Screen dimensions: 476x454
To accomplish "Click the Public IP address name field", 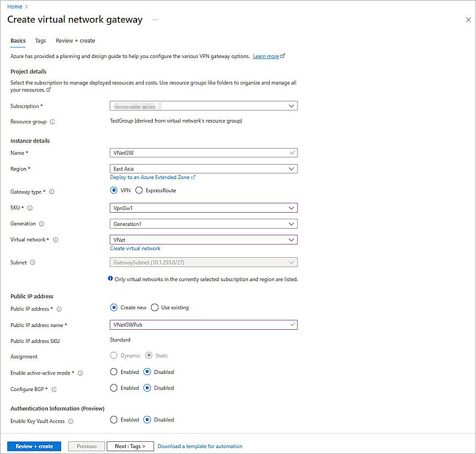I will (x=199, y=325).
